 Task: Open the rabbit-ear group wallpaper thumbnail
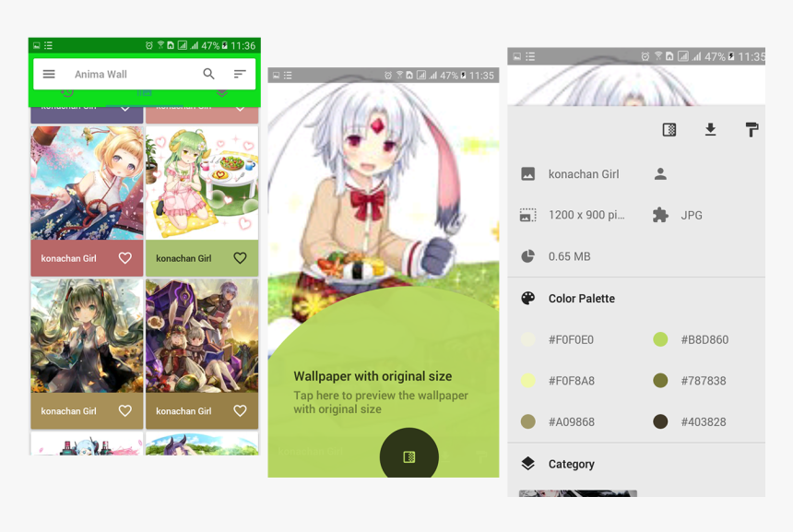click(x=202, y=336)
